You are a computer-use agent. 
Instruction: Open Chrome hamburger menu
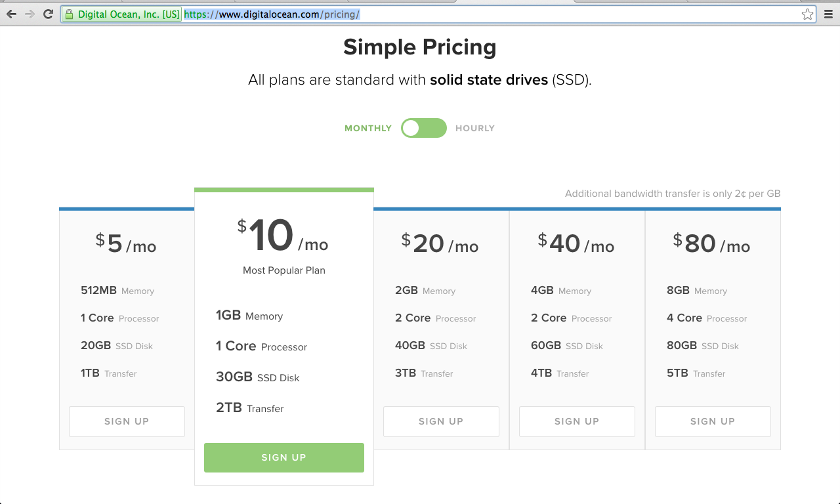pyautogui.click(x=828, y=14)
